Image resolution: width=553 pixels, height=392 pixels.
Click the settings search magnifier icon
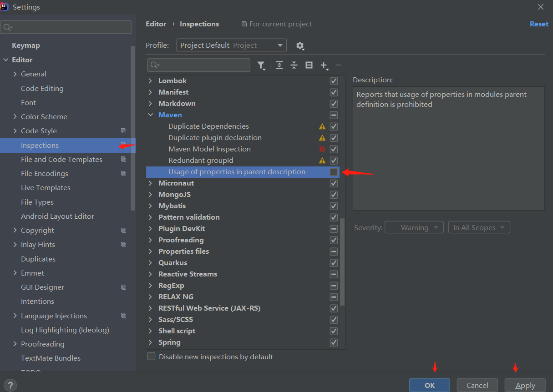[x=7, y=27]
